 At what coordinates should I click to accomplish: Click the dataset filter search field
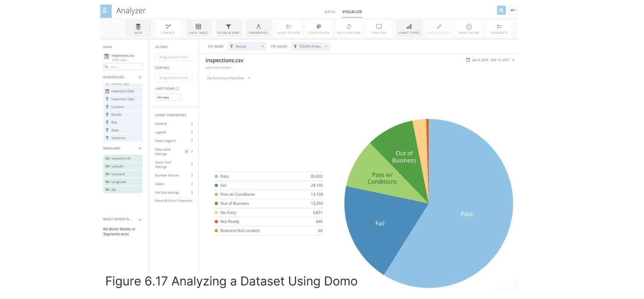pyautogui.click(x=123, y=67)
